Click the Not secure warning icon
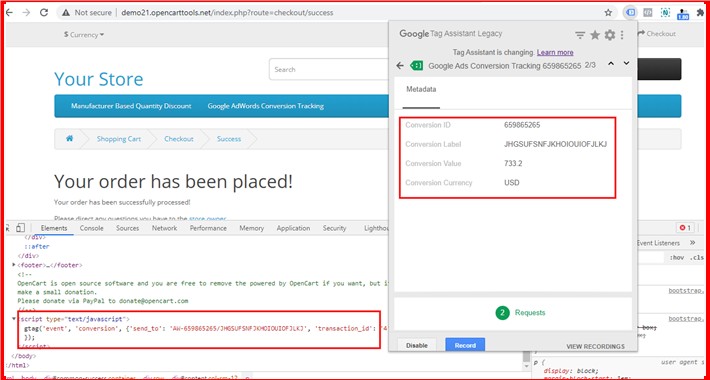Screen dimensions: 710x380 (x=66, y=13)
